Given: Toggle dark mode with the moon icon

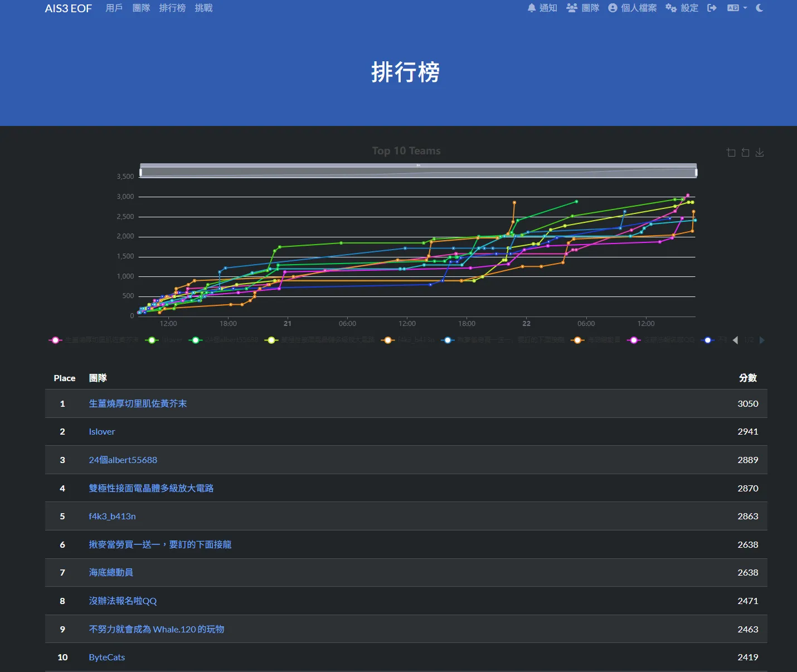Looking at the screenshot, I should pos(759,8).
